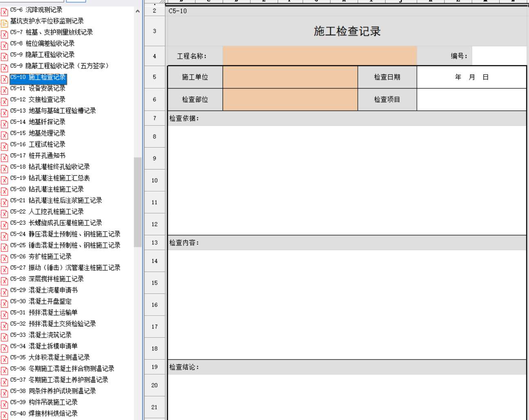Click the icon next to C5-10 施工检查记录

(4, 80)
